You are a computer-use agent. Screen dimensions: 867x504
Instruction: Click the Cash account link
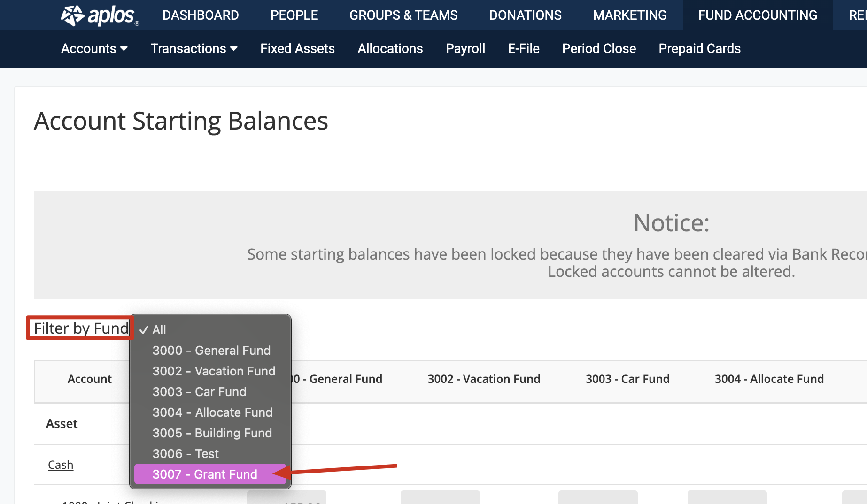pyautogui.click(x=61, y=465)
